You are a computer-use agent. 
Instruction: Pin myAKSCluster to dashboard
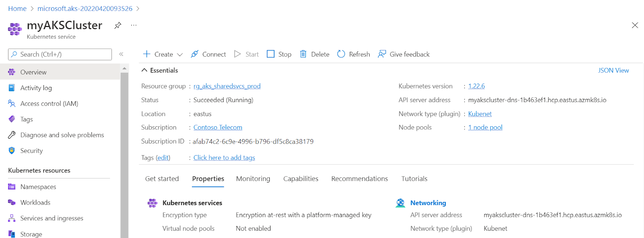pyautogui.click(x=118, y=25)
